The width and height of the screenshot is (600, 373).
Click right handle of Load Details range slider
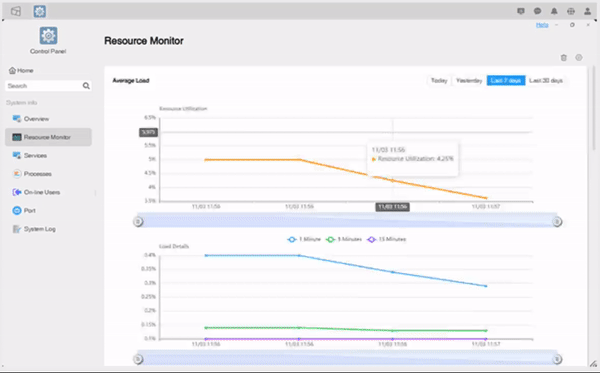tap(557, 359)
